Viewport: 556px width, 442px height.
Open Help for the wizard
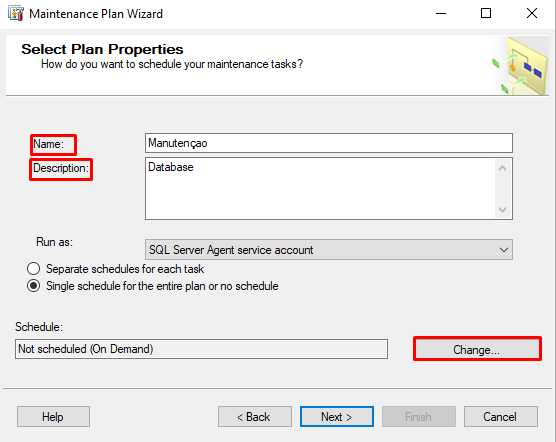(53, 416)
